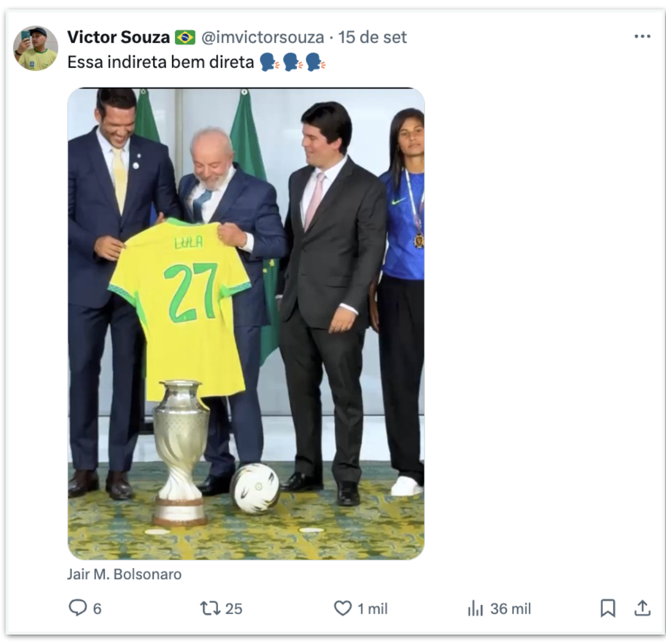
Task: Click the repost count 25
Action: [234, 609]
